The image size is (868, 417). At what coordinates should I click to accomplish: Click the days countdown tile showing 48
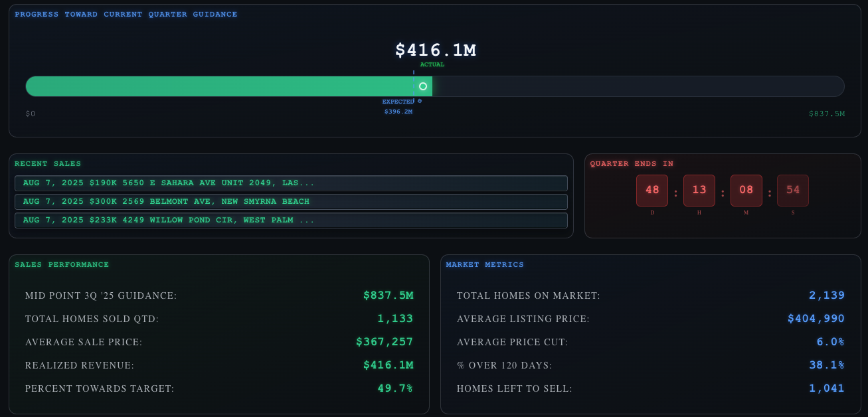pyautogui.click(x=652, y=191)
